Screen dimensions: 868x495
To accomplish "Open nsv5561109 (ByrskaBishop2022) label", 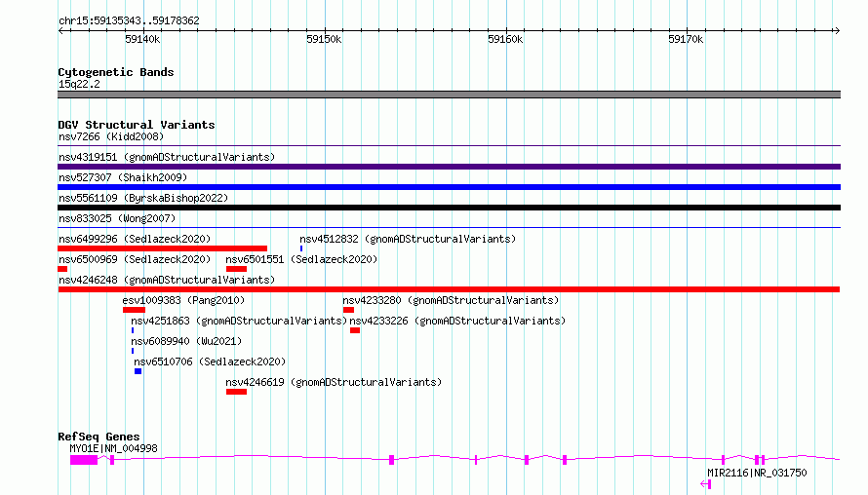I will (143, 198).
